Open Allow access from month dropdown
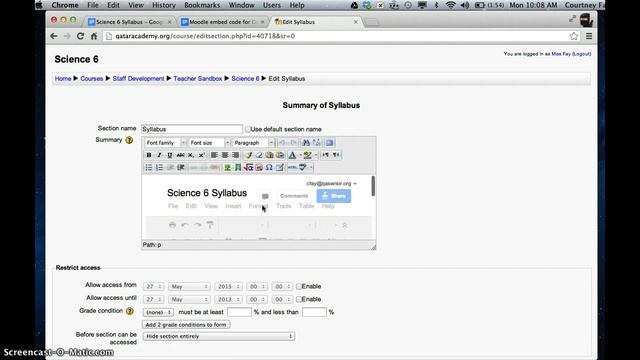 189,287
